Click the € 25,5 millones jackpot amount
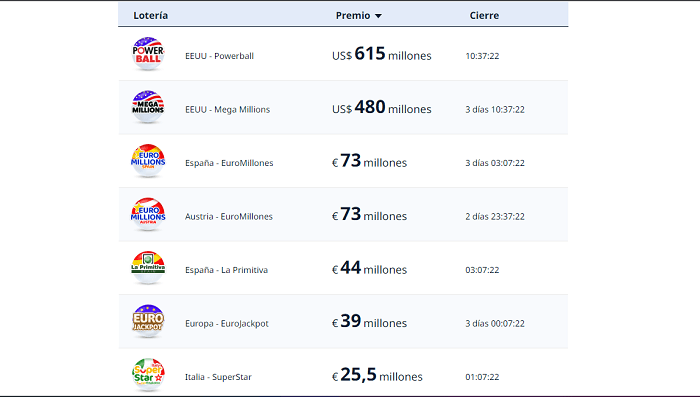This screenshot has width=700, height=397. point(377,375)
